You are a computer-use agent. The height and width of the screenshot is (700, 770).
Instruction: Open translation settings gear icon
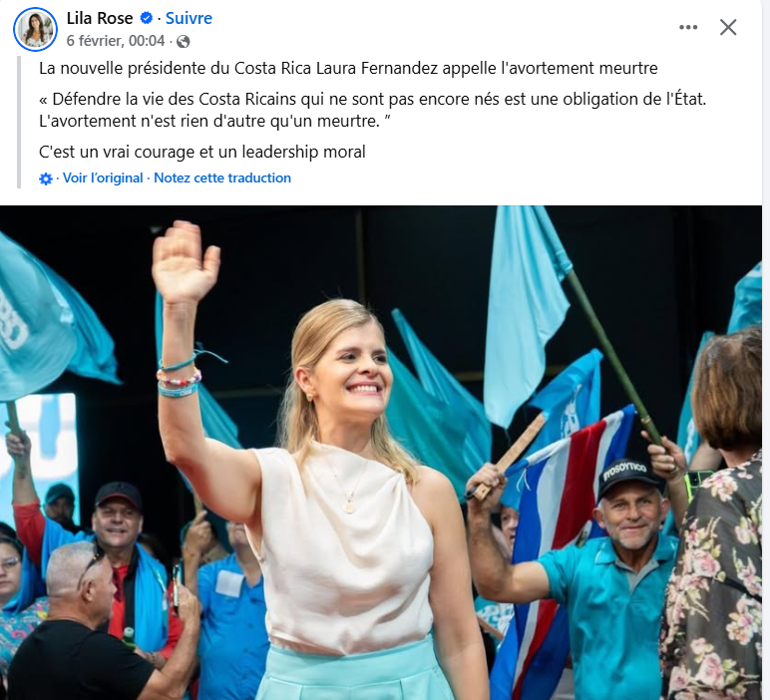pyautogui.click(x=46, y=178)
